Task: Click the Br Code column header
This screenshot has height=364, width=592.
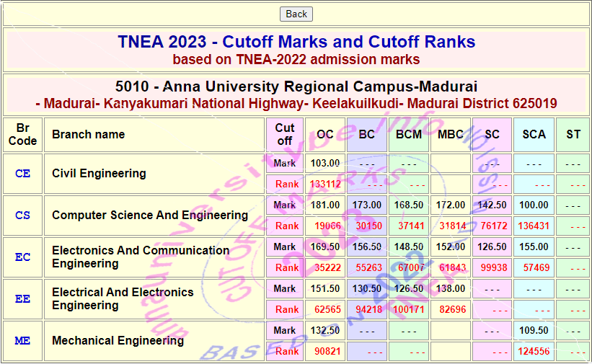Action: (x=22, y=134)
